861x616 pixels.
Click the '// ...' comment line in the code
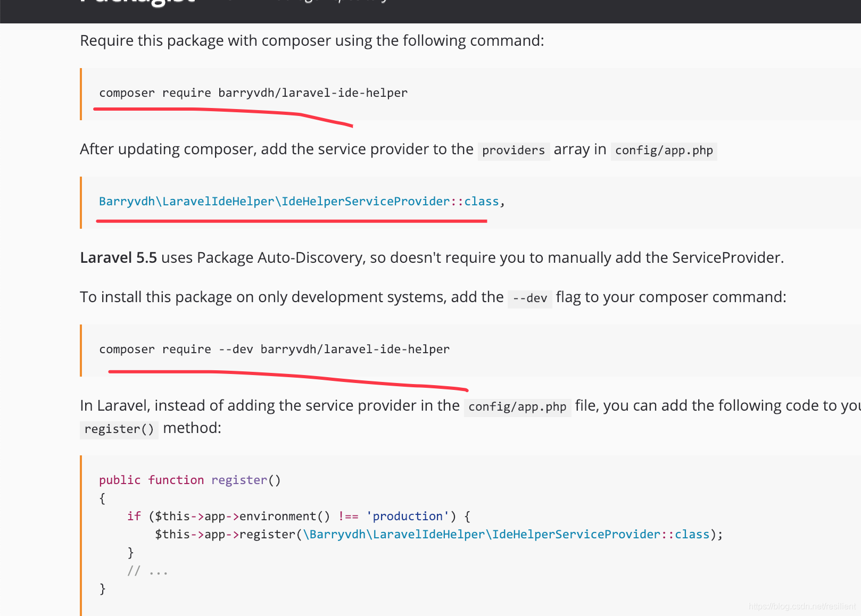147,571
